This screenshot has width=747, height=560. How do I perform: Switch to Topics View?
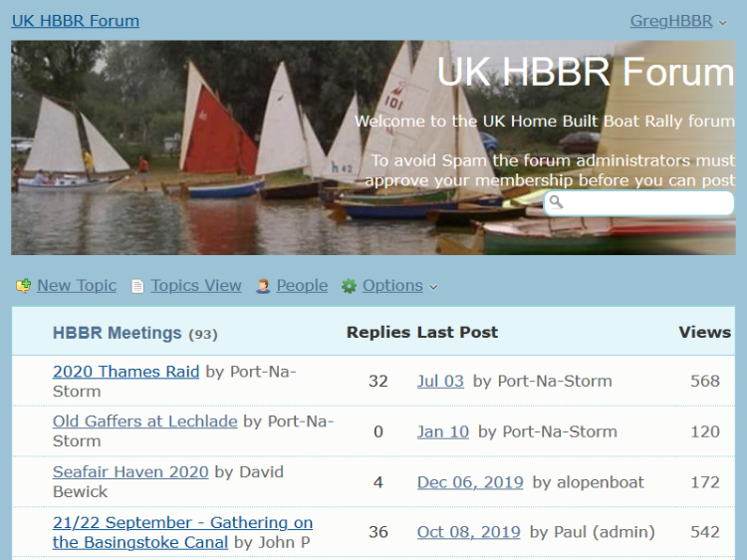coord(196,286)
